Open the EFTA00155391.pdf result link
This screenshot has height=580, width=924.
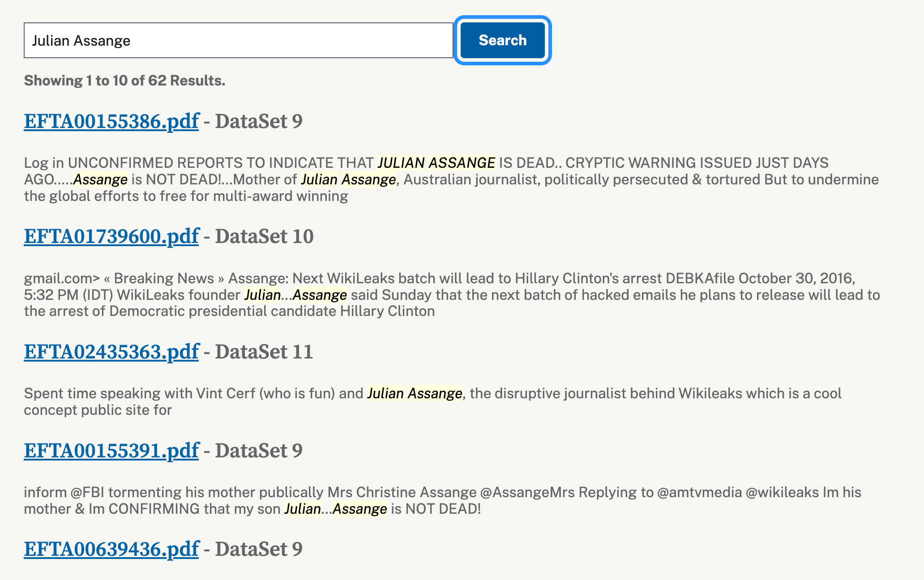pyautogui.click(x=111, y=451)
